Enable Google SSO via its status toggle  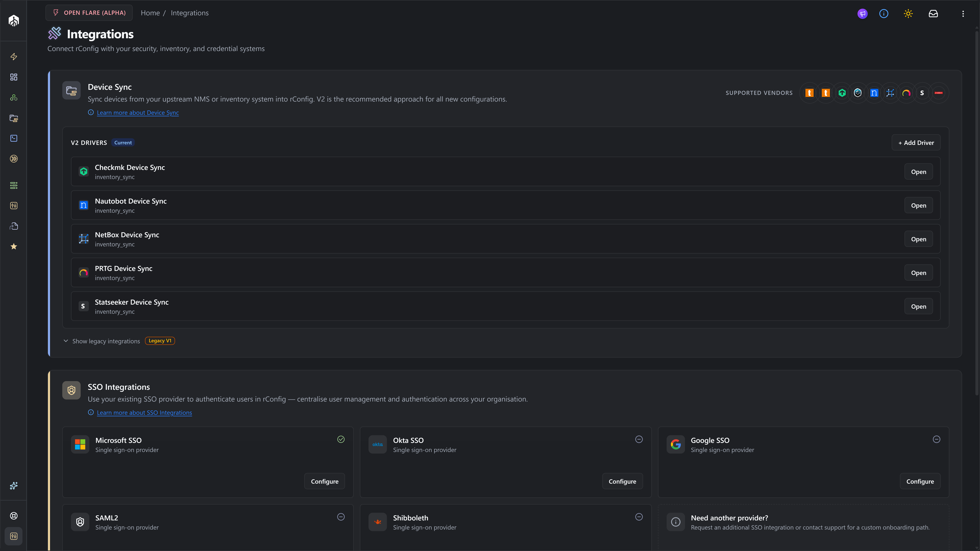937,439
